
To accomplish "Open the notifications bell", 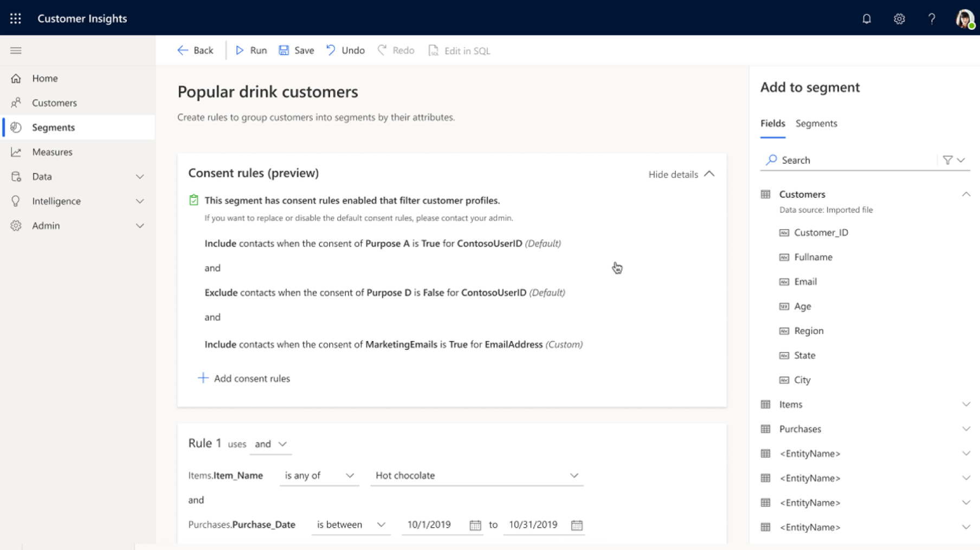I will (867, 18).
